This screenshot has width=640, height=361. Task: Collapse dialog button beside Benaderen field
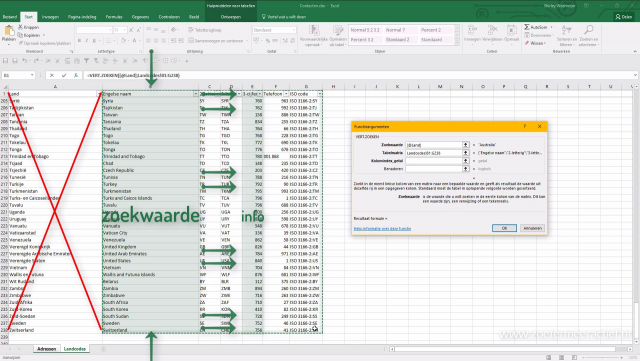pyautogui.click(x=465, y=168)
